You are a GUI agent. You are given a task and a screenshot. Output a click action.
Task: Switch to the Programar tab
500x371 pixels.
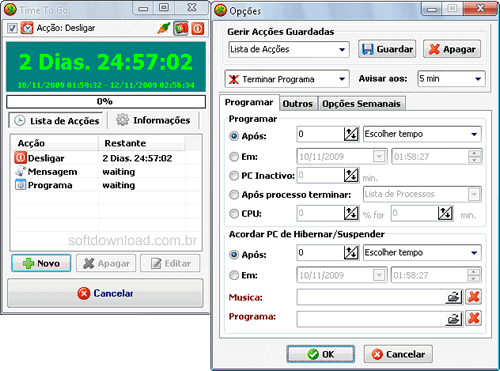pos(249,102)
